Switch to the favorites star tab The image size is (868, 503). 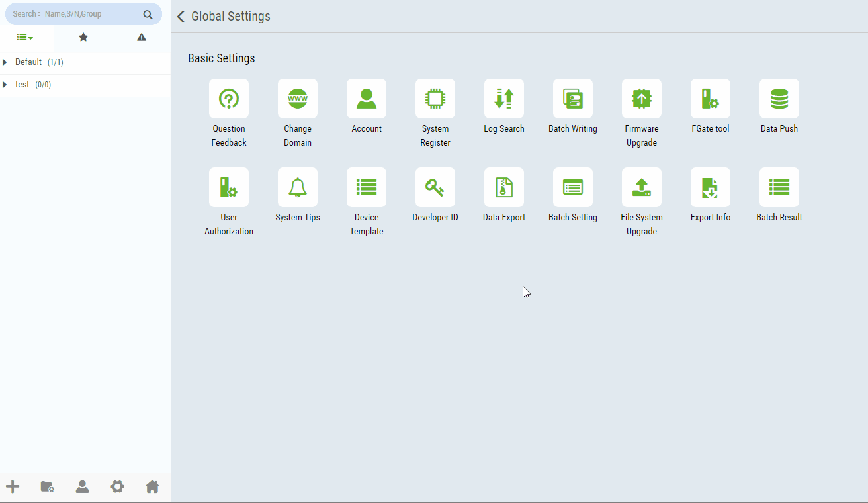pos(83,38)
